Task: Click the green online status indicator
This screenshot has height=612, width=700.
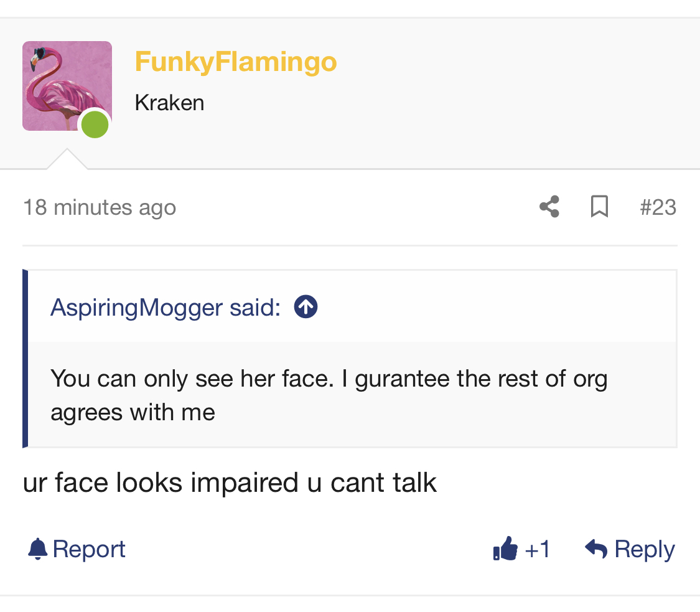Action: 95,125
